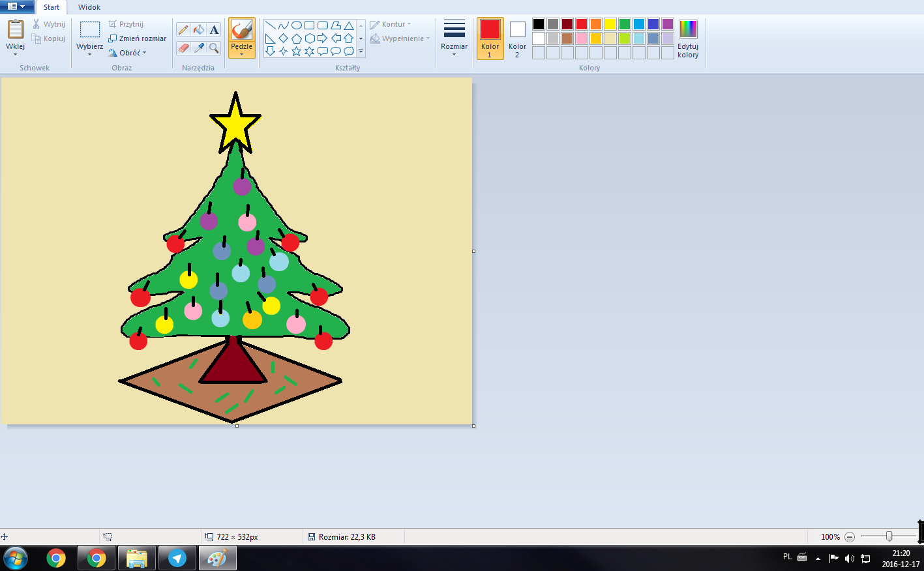
Task: Choose the Pentagon shape
Action: pyautogui.click(x=296, y=38)
